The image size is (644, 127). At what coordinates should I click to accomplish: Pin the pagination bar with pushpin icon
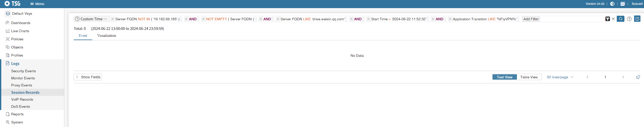638,77
